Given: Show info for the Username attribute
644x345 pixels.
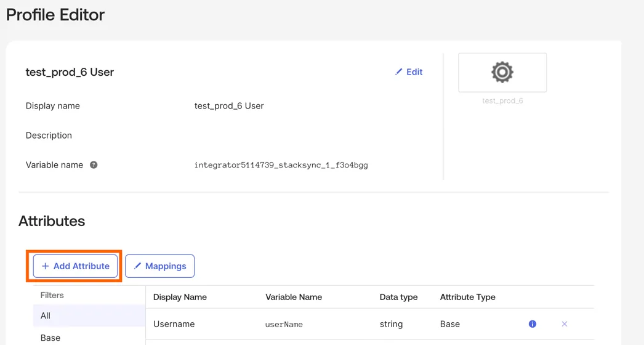Looking at the screenshot, I should pyautogui.click(x=533, y=324).
